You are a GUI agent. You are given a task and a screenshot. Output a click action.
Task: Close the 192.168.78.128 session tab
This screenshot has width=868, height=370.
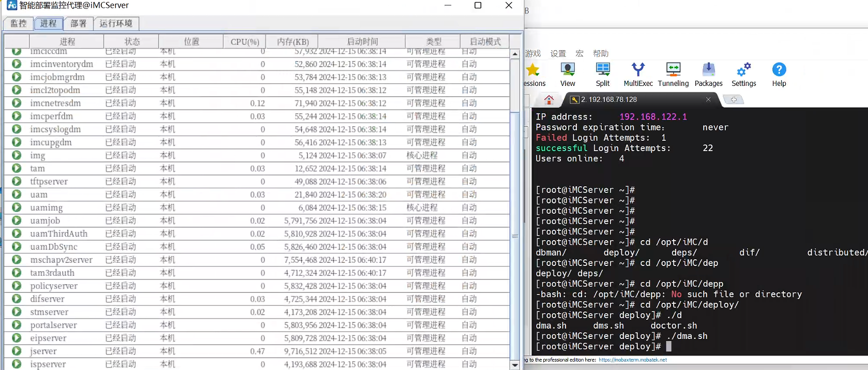tap(708, 99)
